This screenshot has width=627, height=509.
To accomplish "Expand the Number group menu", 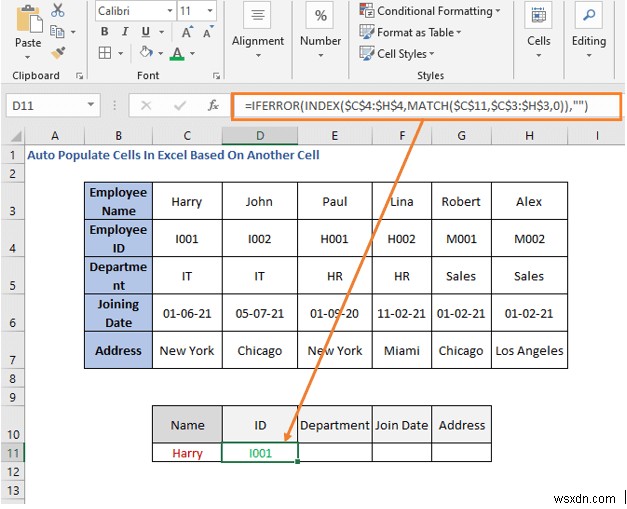I will click(321, 56).
